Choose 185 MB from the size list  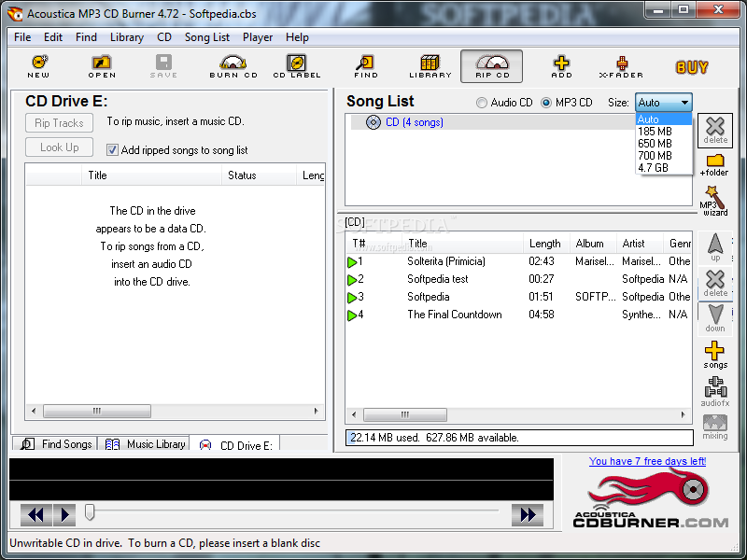[x=664, y=132]
